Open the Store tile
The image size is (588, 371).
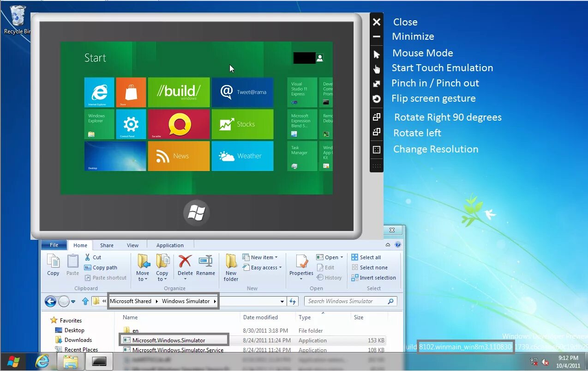(x=131, y=92)
